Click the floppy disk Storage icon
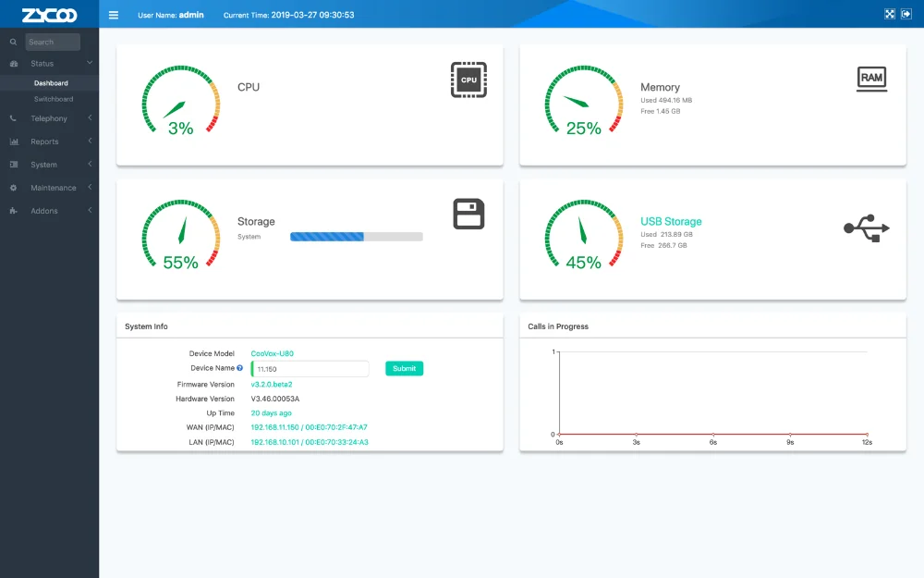The width and height of the screenshot is (924, 578). (x=468, y=214)
